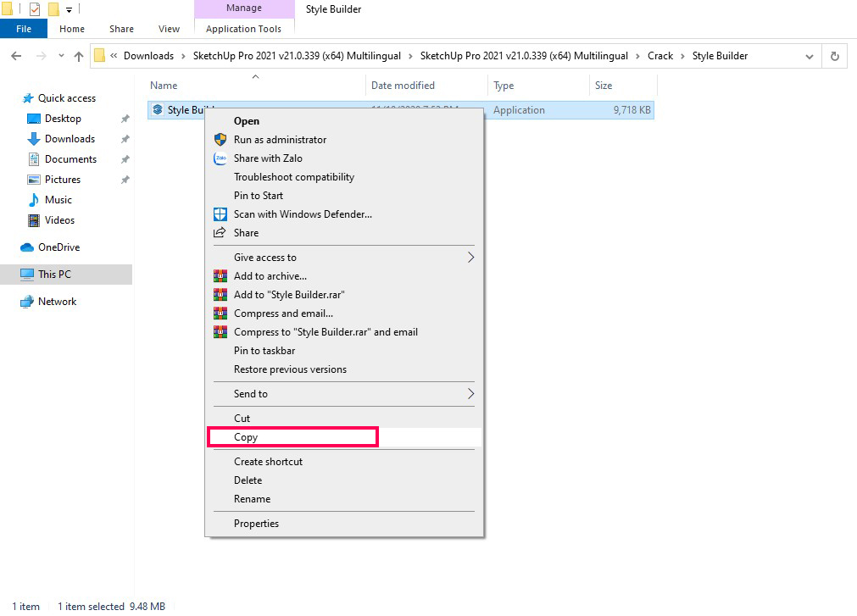Click the Back arrow navigation button
Viewport: 857px width, 616px height.
click(16, 56)
